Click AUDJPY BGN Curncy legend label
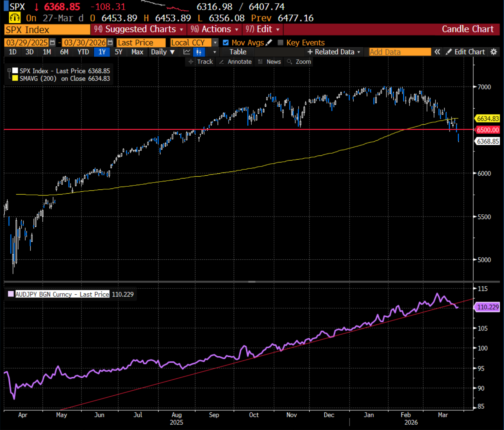This screenshot has height=430, width=504. 62,294
